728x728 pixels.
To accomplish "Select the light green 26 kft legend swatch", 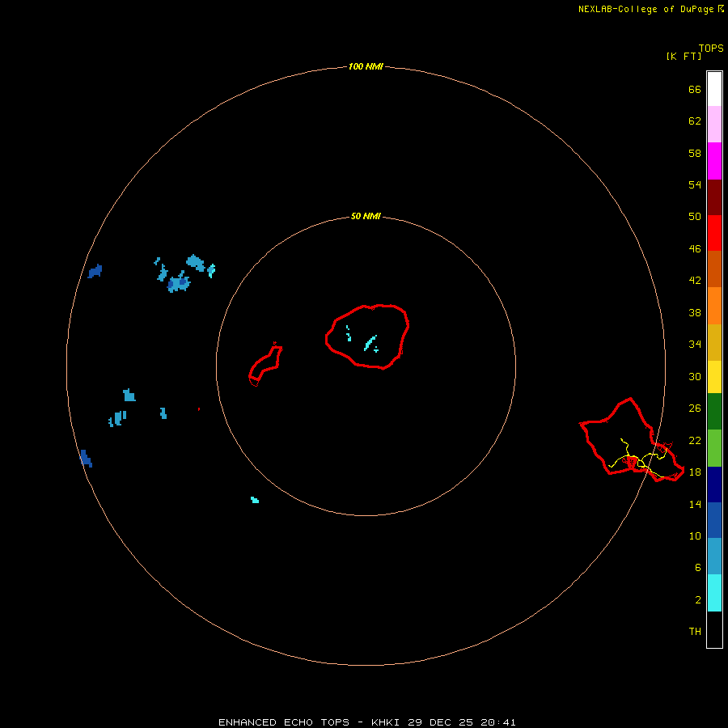I will pyautogui.click(x=714, y=448).
